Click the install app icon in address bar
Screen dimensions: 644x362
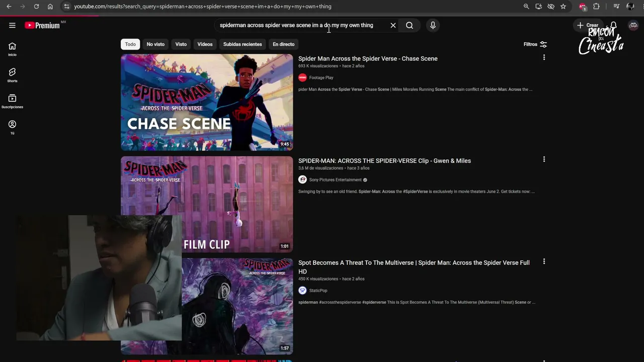(x=538, y=7)
